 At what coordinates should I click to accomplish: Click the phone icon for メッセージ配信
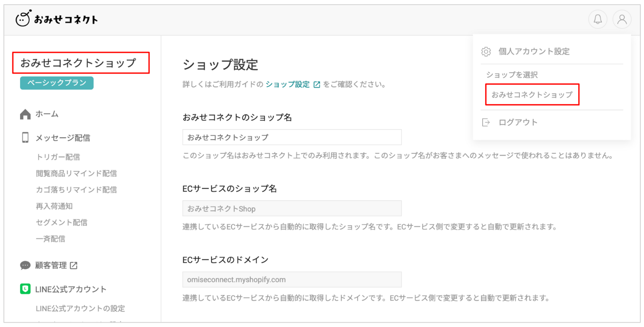click(x=25, y=138)
